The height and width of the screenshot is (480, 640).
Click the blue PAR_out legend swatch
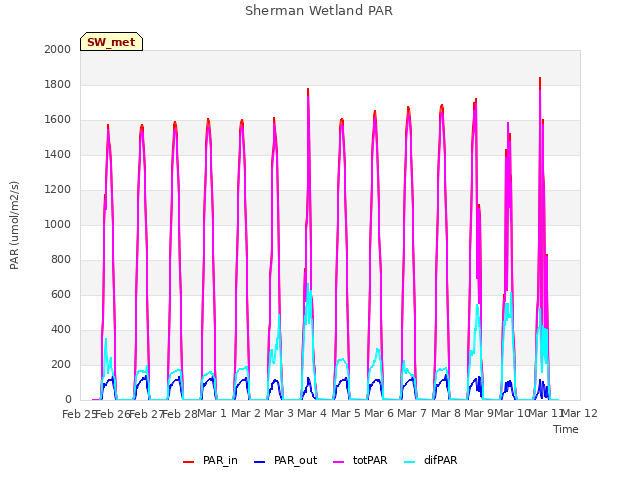pyautogui.click(x=260, y=462)
